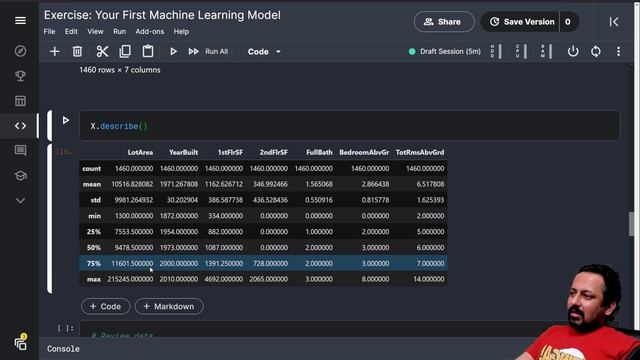This screenshot has height=360, width=640.
Task: Click the Share button
Action: coord(444,22)
